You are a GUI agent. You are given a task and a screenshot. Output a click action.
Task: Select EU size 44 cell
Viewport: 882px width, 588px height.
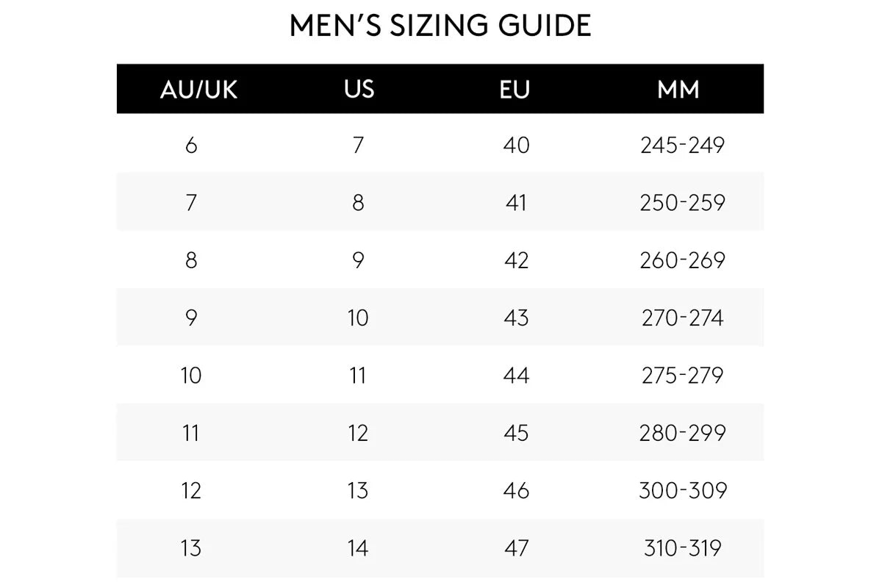(x=516, y=376)
